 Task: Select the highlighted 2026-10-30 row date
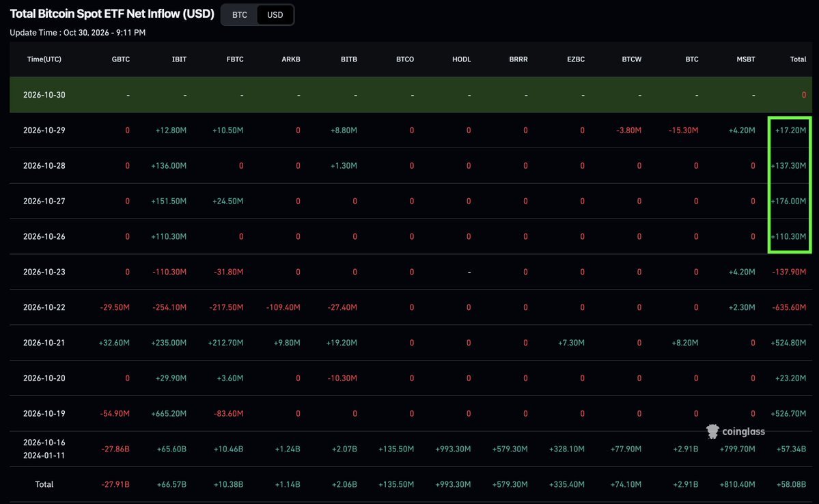[x=44, y=94]
